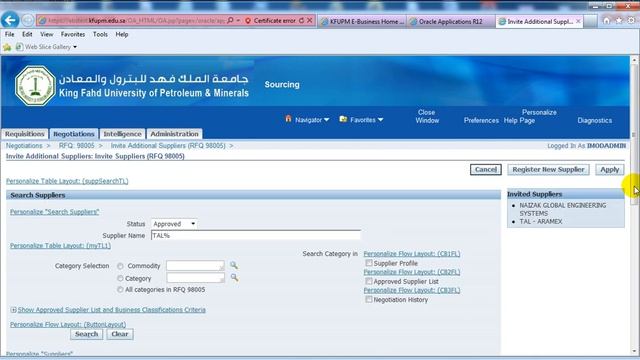Check the Supplier Profile checkbox
The height and width of the screenshot is (360, 640).
369,263
